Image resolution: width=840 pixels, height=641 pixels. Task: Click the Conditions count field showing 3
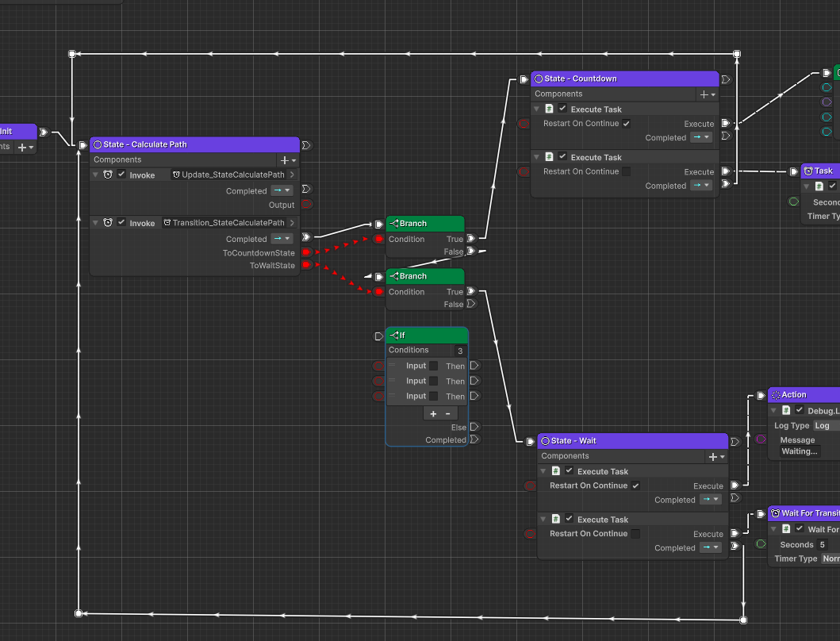coord(460,351)
